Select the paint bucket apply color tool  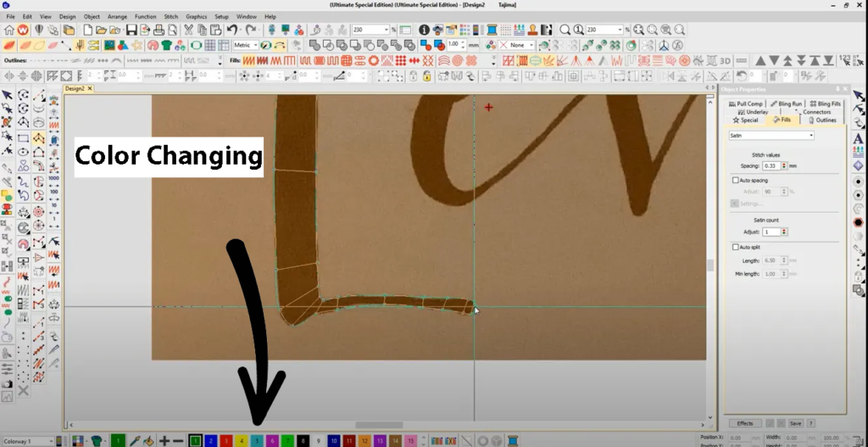[148, 441]
